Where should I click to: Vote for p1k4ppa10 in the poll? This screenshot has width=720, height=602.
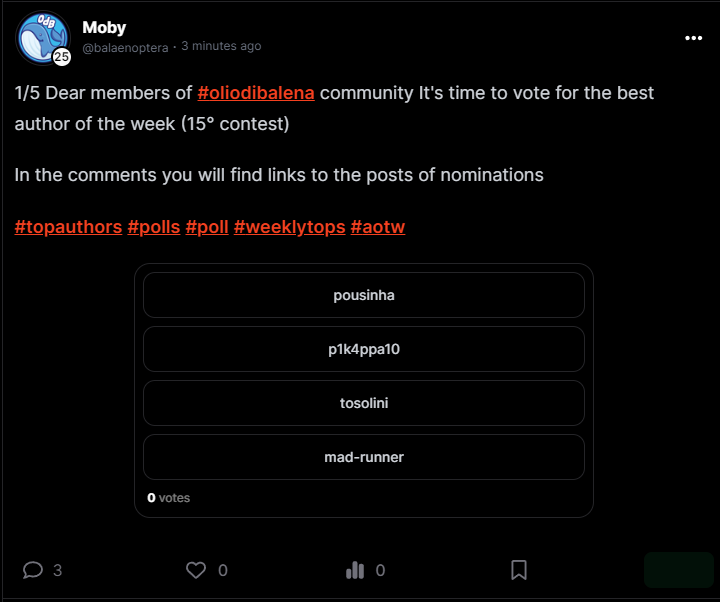coord(364,349)
